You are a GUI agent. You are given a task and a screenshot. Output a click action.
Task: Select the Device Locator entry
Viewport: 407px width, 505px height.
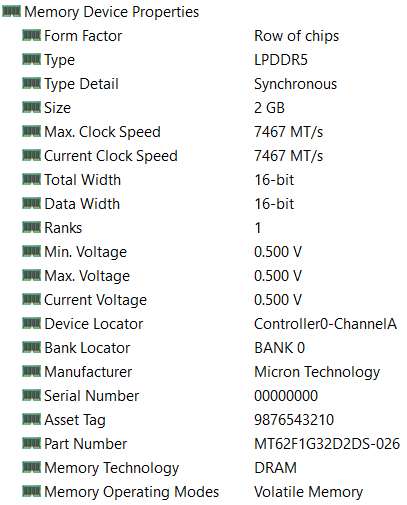pos(94,324)
